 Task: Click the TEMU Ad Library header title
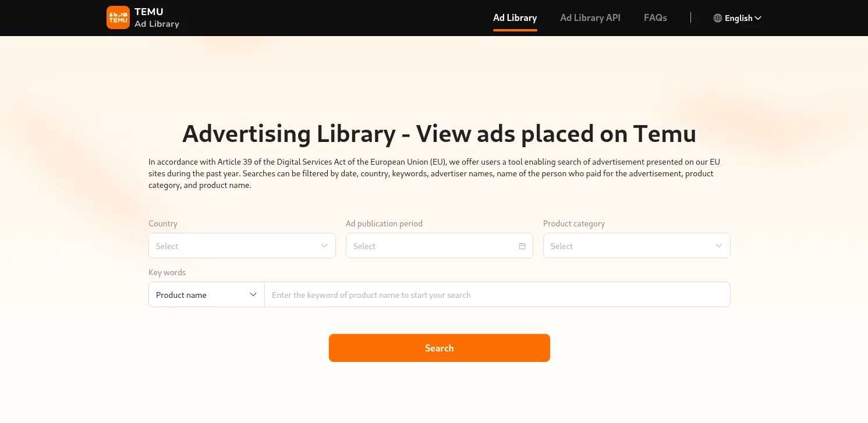pyautogui.click(x=157, y=17)
